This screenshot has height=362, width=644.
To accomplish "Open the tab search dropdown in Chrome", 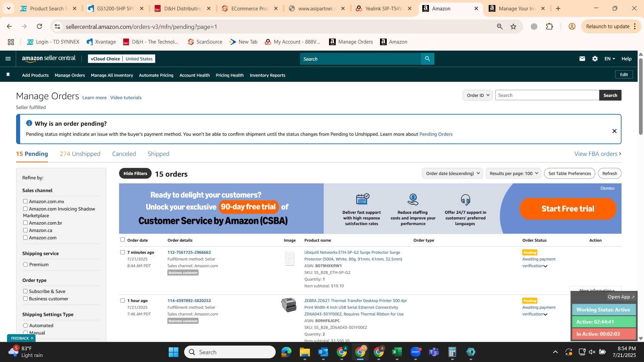I will point(8,8).
